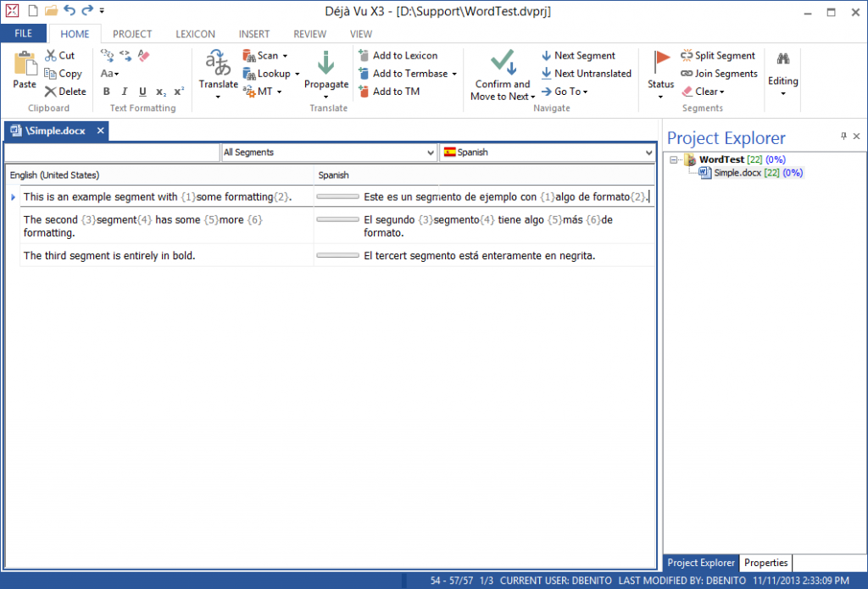Click the Status flag icon
The width and height of the screenshot is (868, 589).
pos(661,63)
